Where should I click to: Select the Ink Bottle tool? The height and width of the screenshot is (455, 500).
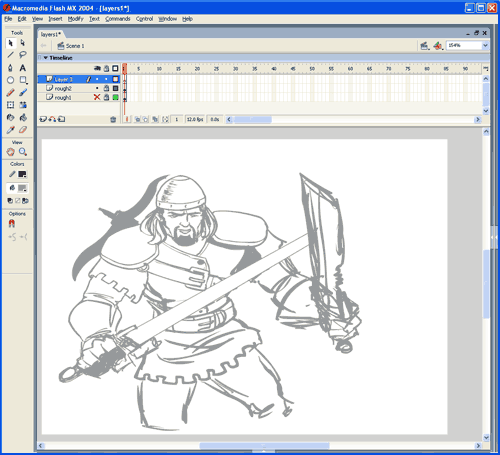pos(11,117)
